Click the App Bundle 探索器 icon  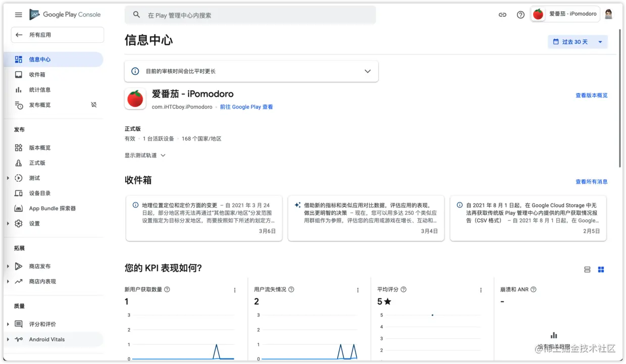pos(19,209)
